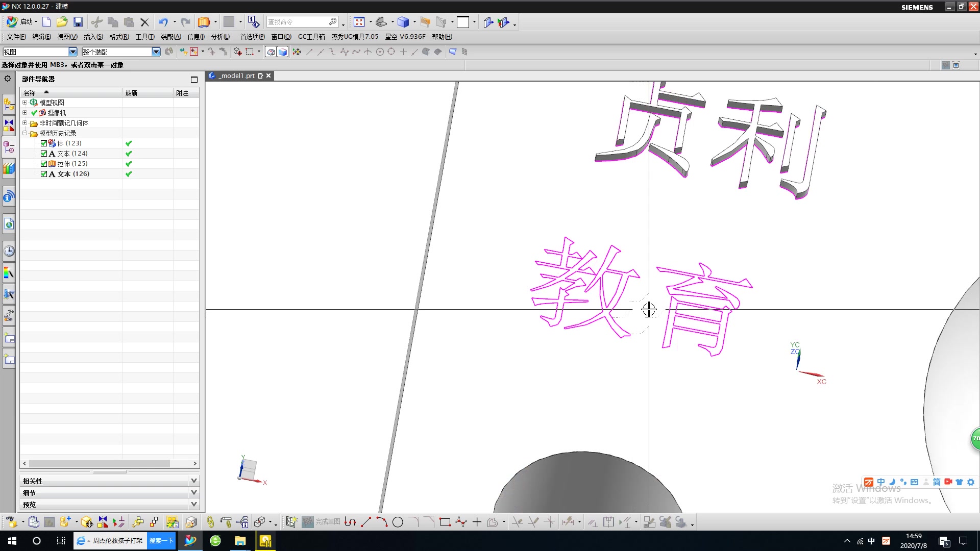The height and width of the screenshot is (551, 980).
Task: Uncheck the 拉伸 (125) feature checkbox
Action: (x=44, y=164)
